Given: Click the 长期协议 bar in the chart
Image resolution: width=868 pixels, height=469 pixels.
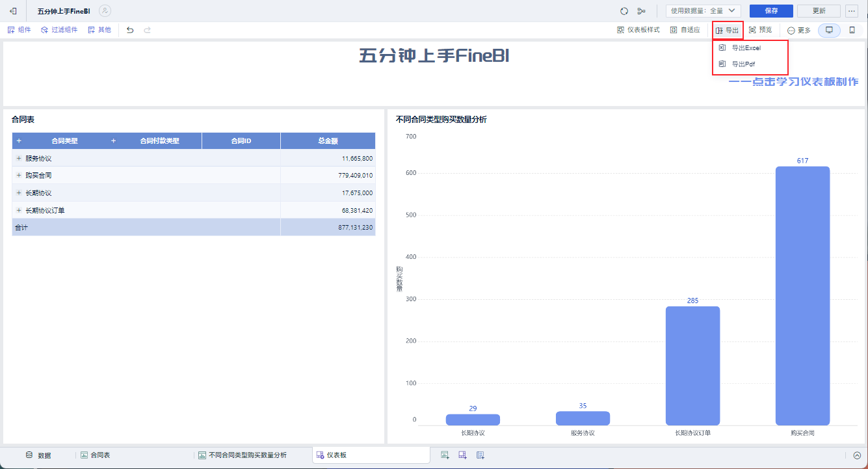Looking at the screenshot, I should (473, 420).
